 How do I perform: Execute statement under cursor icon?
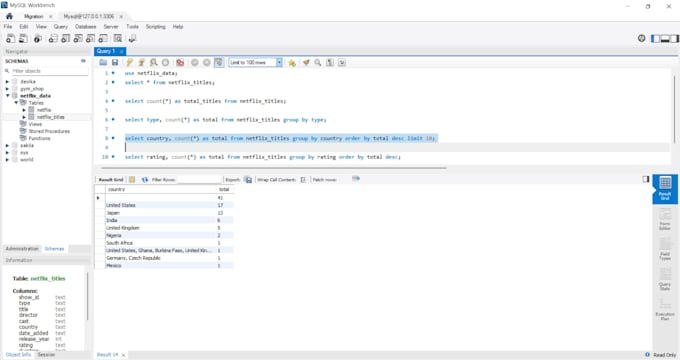pyautogui.click(x=141, y=62)
